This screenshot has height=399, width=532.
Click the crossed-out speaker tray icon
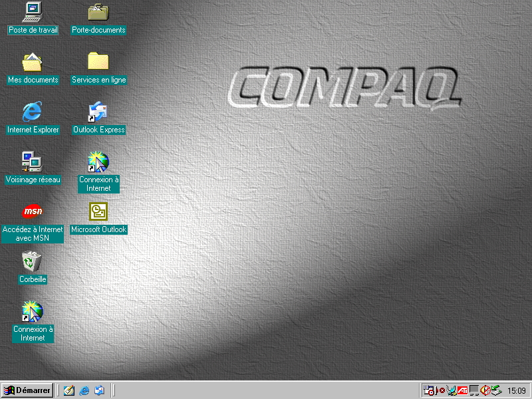[x=485, y=390]
